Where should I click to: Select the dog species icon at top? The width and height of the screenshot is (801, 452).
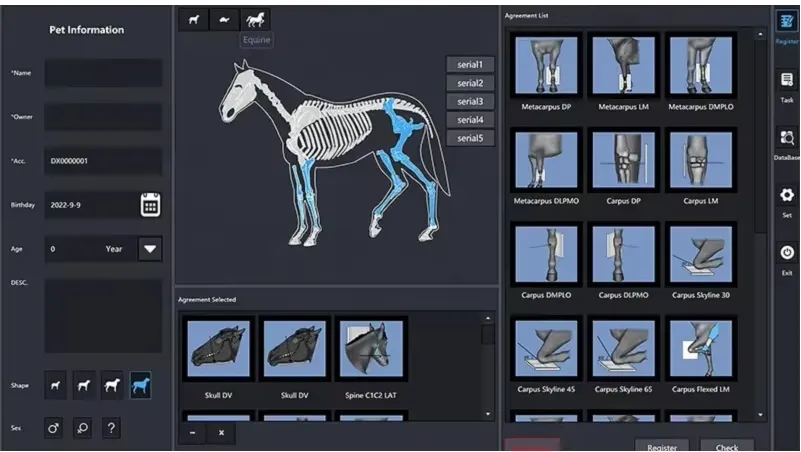194,19
